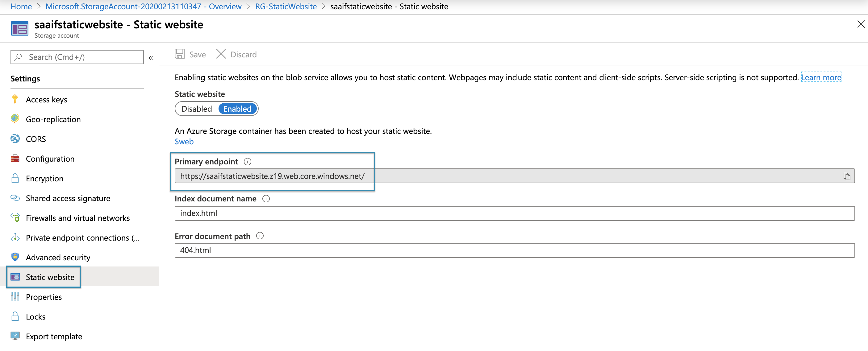868x351 pixels.
Task: Click the Settings section heading
Action: click(x=25, y=78)
